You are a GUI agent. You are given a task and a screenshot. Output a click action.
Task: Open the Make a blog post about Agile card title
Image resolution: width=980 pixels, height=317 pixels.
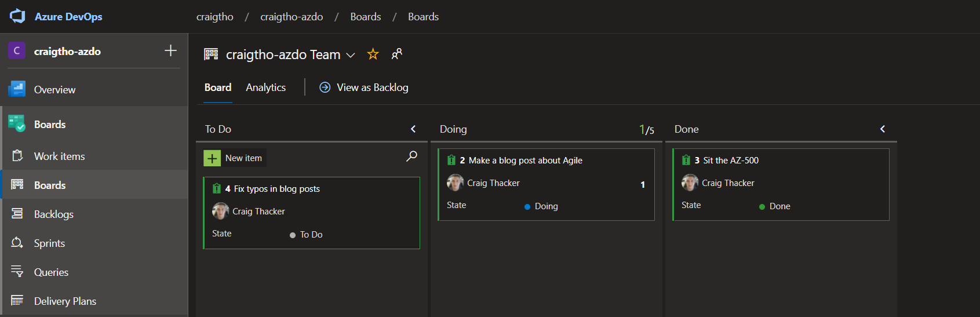[525, 161]
